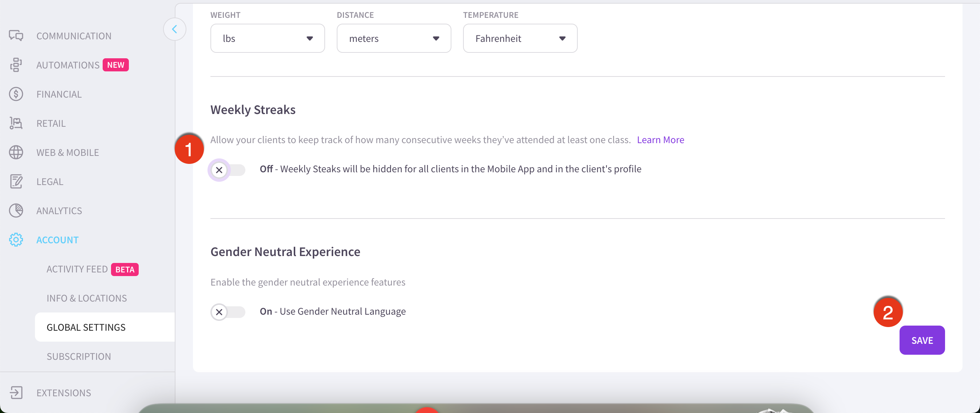Open the Info & Locations submenu item
Image resolution: width=980 pixels, height=413 pixels.
coord(87,298)
